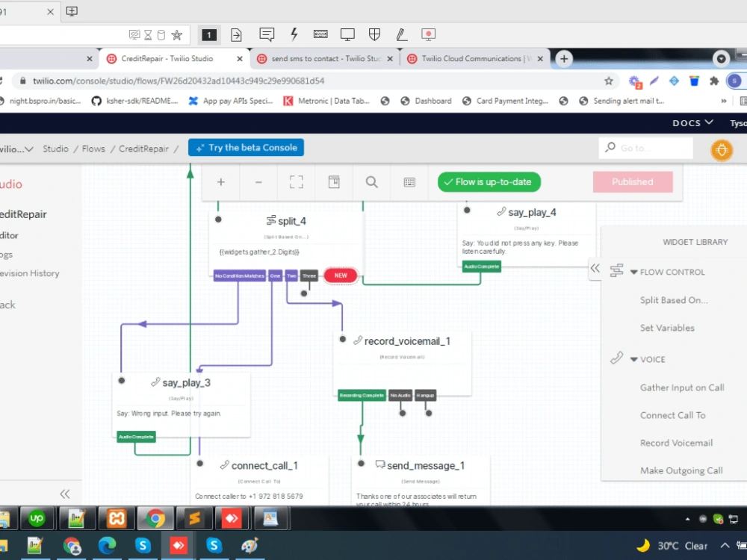The height and width of the screenshot is (560, 747).
Task: Switch to send sms to contact tab
Action: point(326,58)
